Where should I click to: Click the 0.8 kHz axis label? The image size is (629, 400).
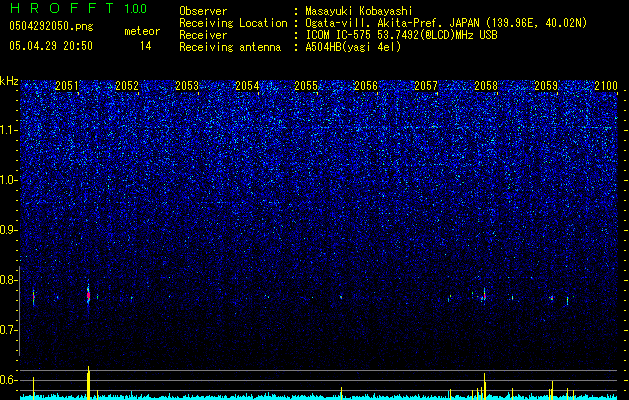point(9,280)
